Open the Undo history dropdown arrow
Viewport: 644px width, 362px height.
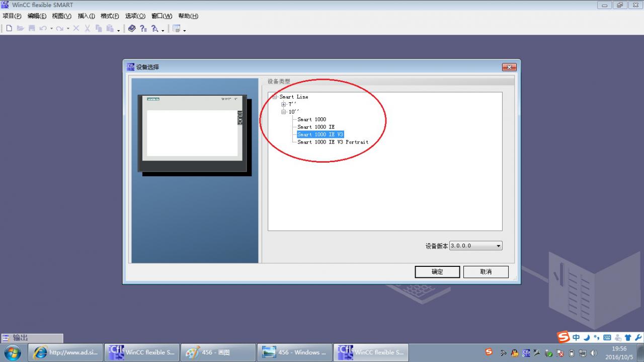pyautogui.click(x=51, y=28)
